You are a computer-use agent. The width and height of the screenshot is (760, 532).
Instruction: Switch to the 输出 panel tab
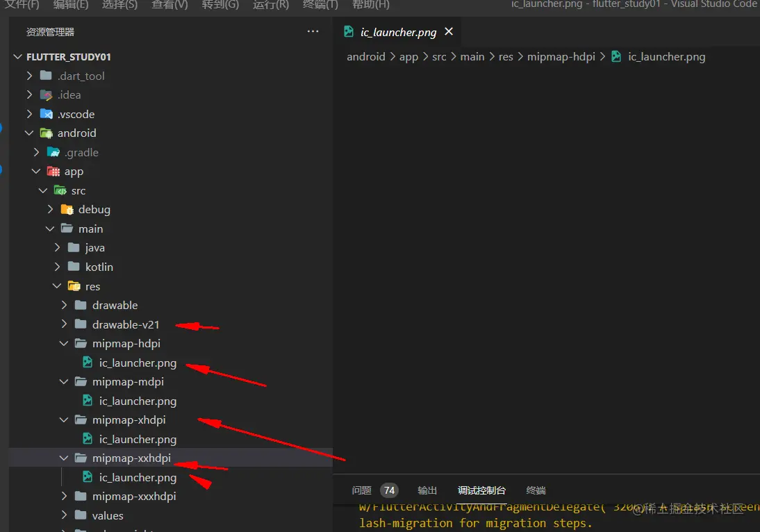(427, 490)
